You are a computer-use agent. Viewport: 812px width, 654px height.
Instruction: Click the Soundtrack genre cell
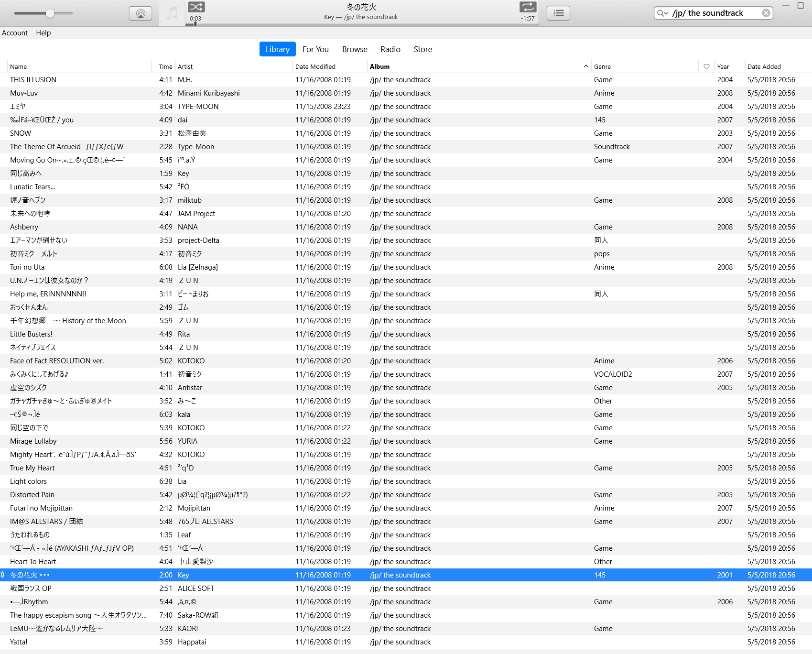(x=612, y=147)
